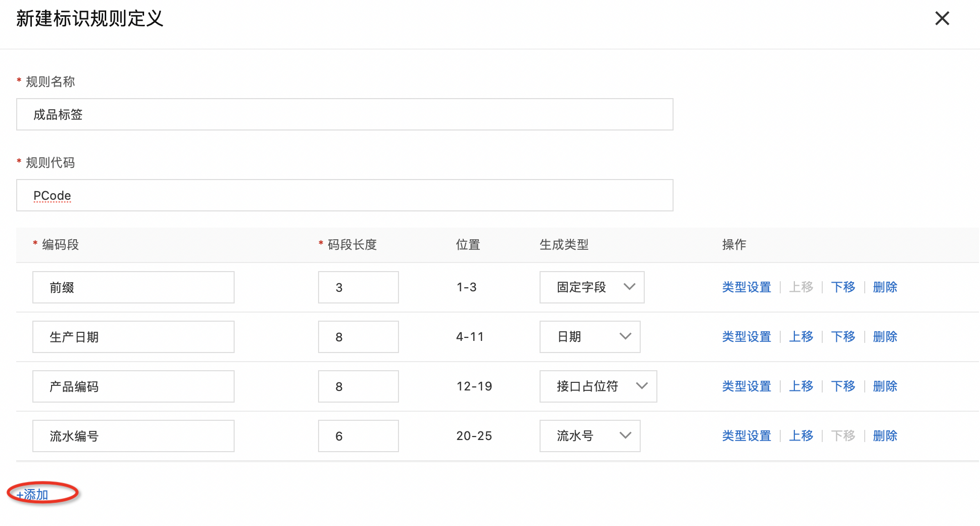This screenshot has width=980, height=526.
Task: Click the +添加 link to add a row
Action: (x=32, y=494)
